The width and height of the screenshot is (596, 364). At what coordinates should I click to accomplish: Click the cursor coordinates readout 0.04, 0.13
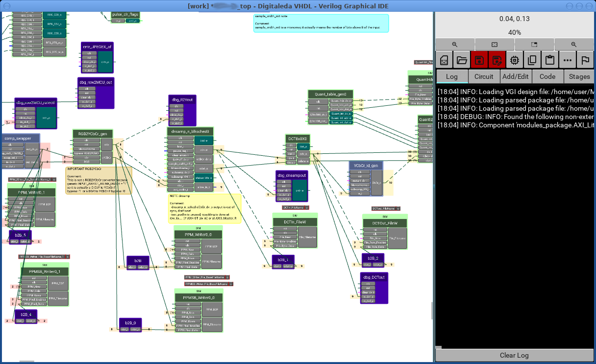[x=515, y=19]
